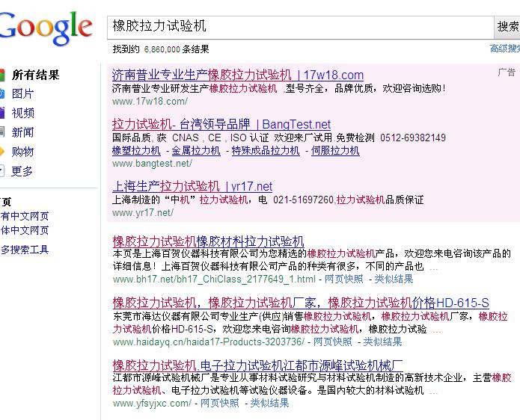Open 类似结果 for the bh17.net result

(x=394, y=279)
